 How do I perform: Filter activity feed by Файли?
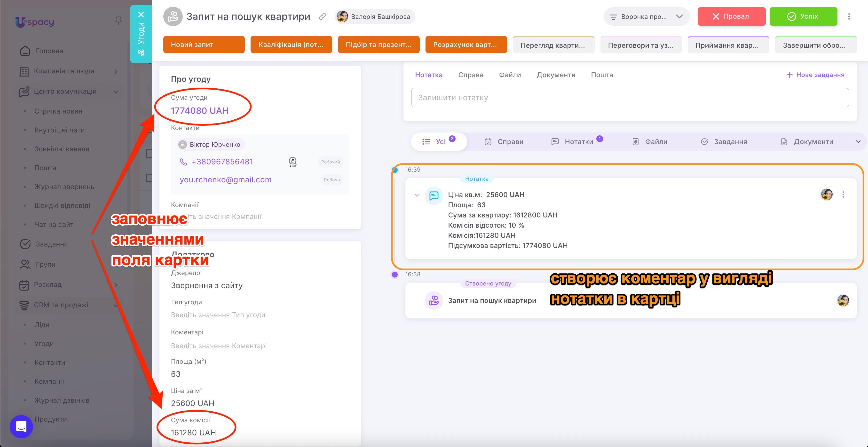pos(650,142)
